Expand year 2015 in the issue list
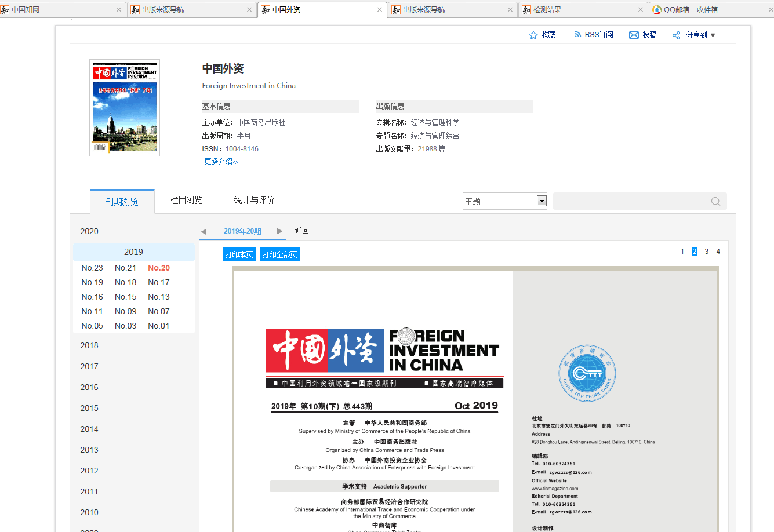774x532 pixels. tap(89, 408)
